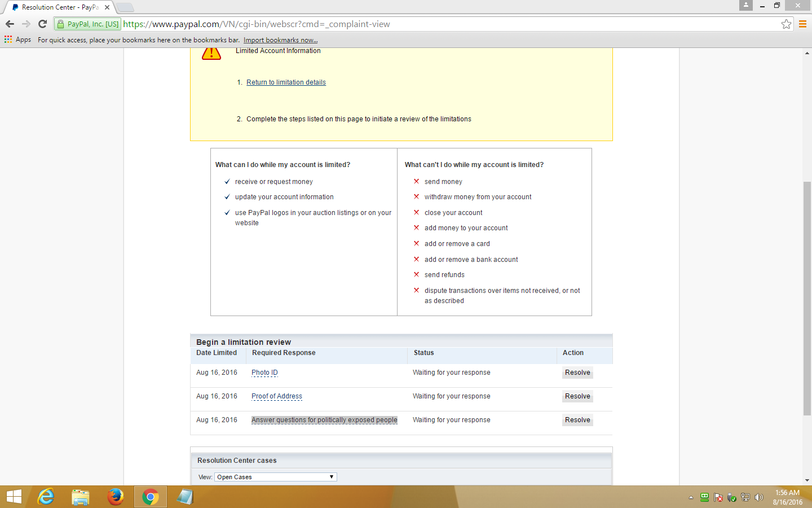Click the Chrome taskbar icon

pyautogui.click(x=151, y=497)
